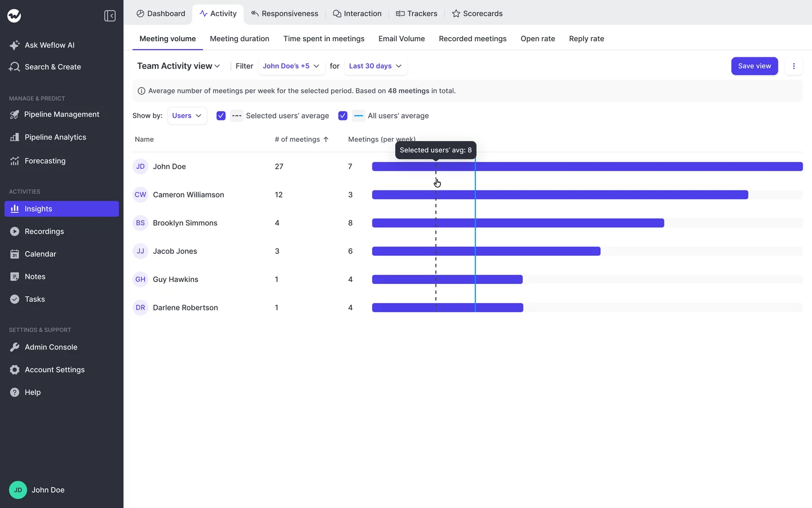
Task: Click Brooklyn Simmons' meetings bar
Action: (x=518, y=223)
